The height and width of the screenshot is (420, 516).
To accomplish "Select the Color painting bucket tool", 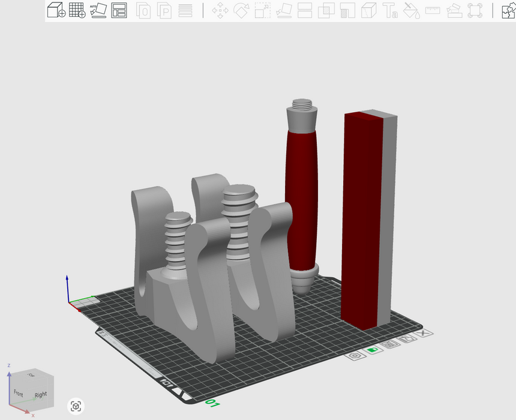I will 411,10.
